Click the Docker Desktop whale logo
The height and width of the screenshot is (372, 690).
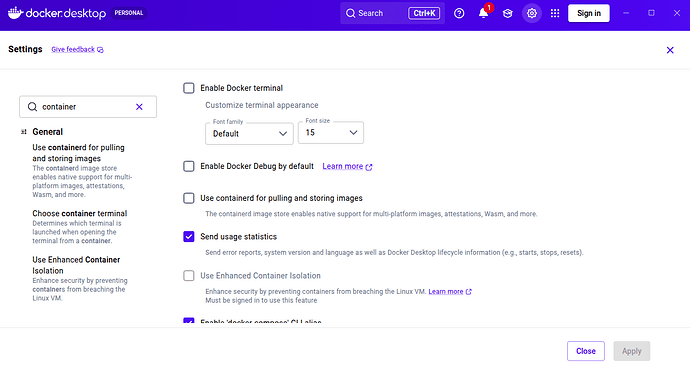[15, 13]
